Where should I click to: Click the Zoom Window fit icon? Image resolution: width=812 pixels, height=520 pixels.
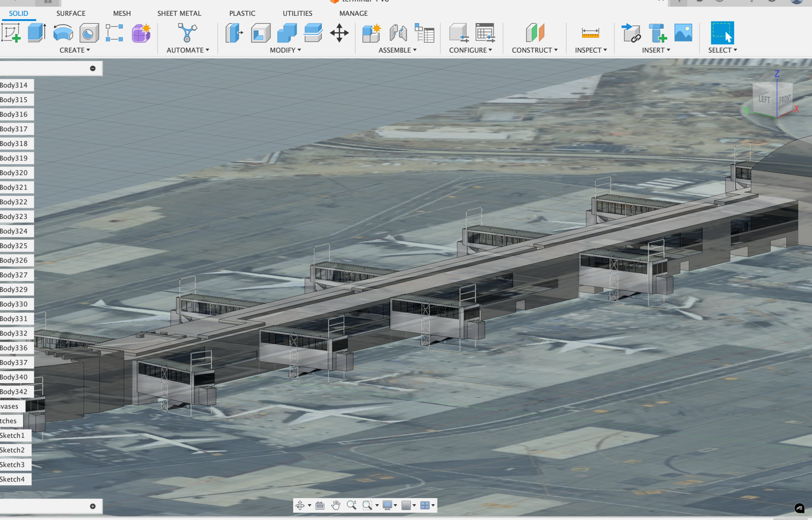click(367, 505)
